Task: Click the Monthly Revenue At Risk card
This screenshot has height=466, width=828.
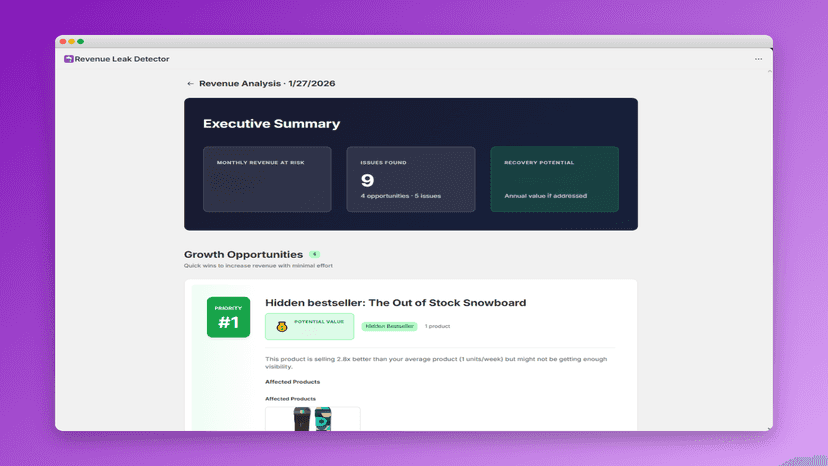Action: [267, 179]
